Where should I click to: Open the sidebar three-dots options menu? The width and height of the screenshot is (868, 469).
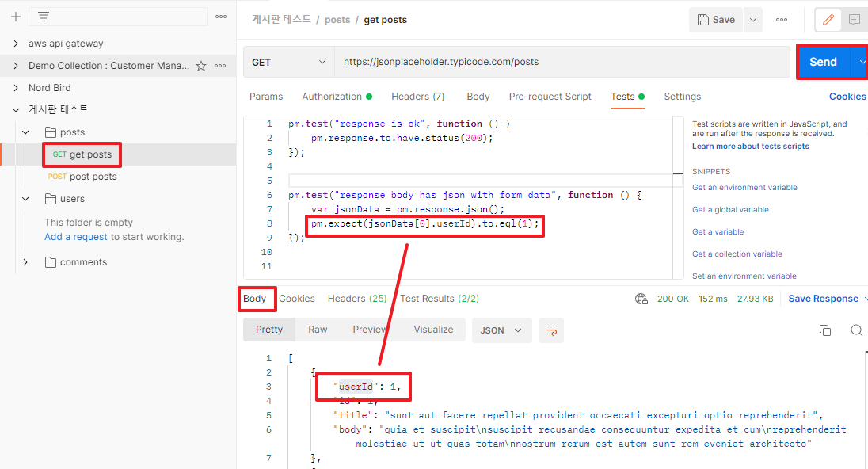click(x=221, y=17)
